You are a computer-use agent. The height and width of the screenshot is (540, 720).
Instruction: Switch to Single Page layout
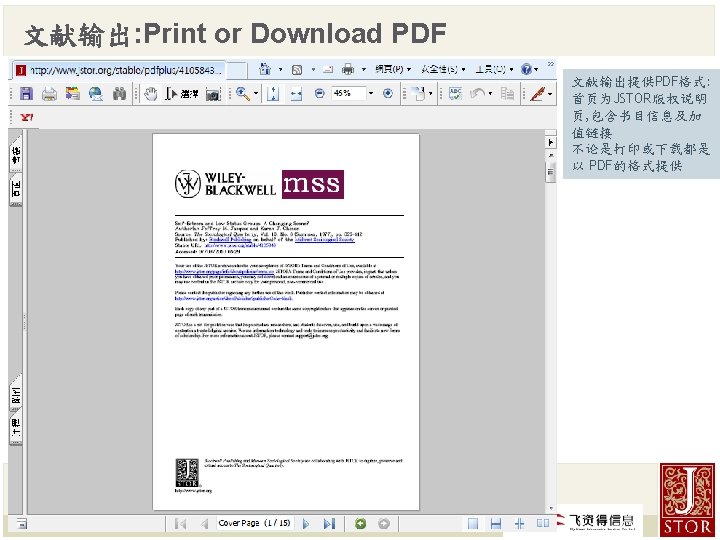(472, 523)
